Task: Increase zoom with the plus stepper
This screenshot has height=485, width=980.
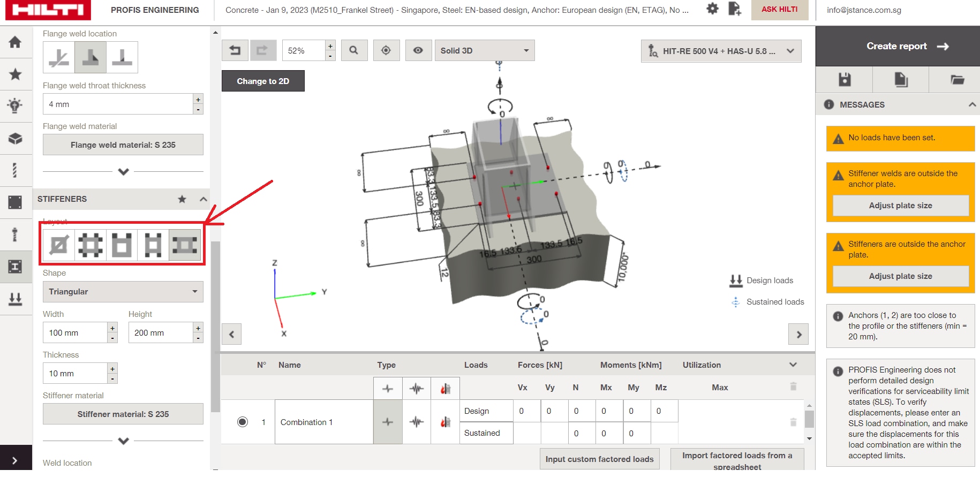Action: click(x=330, y=46)
